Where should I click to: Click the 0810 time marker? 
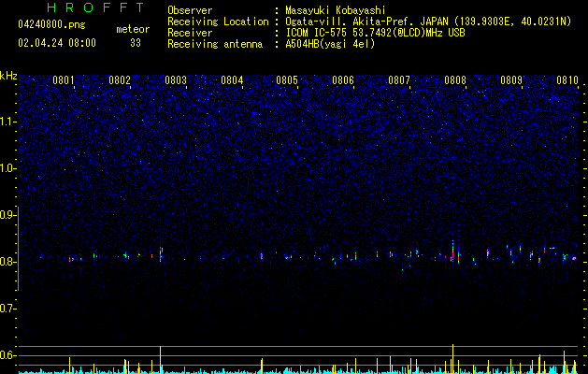pos(567,79)
